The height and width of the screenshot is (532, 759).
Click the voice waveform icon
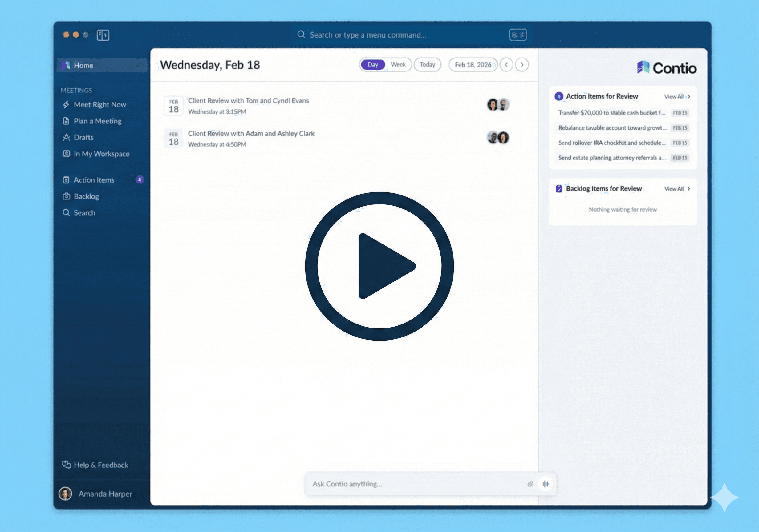[x=546, y=484]
